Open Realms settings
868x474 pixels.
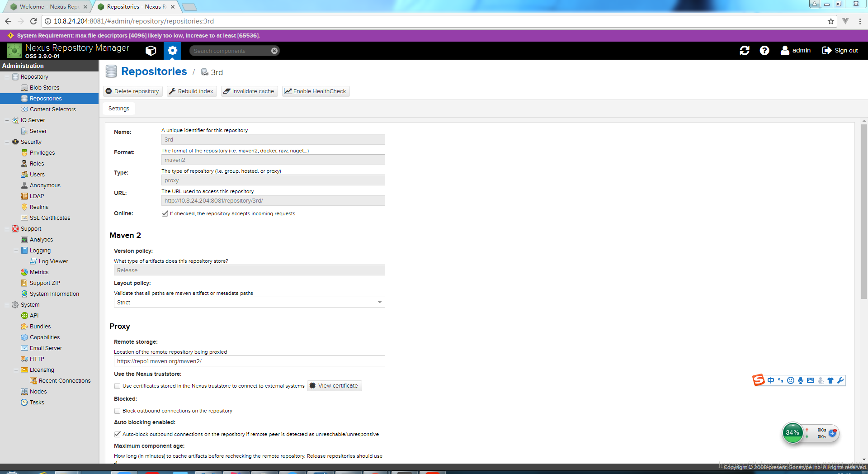pos(39,207)
